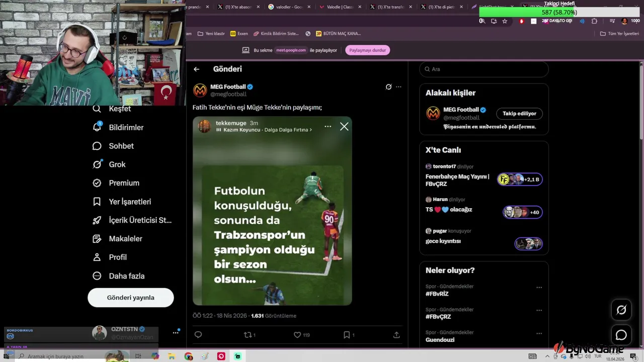Open floating Grok button at lower right
The image size is (644, 362).
point(621,310)
